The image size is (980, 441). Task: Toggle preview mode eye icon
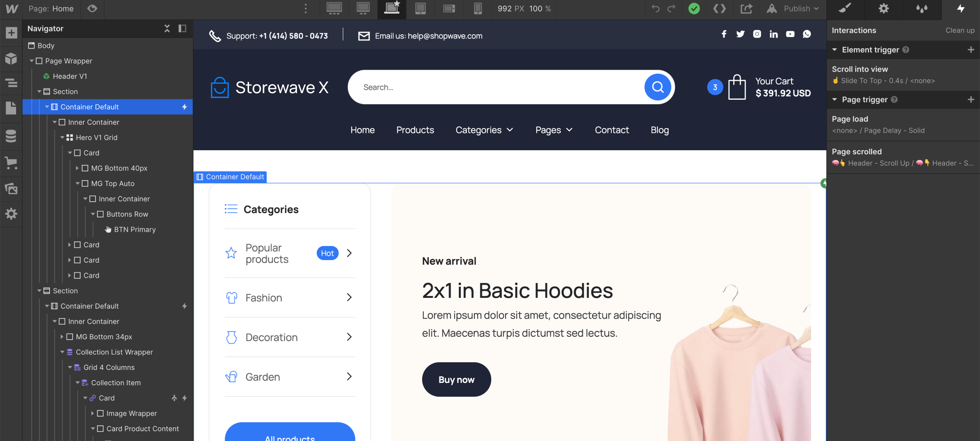[x=92, y=8]
